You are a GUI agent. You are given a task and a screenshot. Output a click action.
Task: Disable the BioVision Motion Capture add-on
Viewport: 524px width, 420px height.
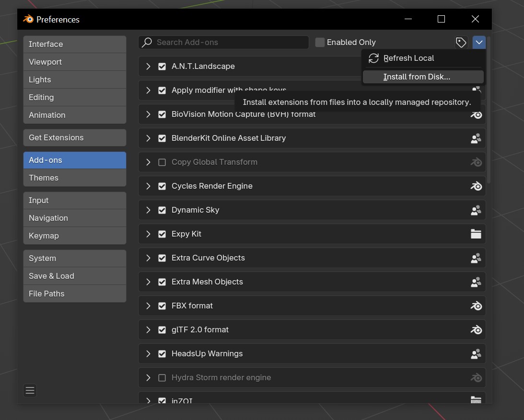pyautogui.click(x=162, y=114)
